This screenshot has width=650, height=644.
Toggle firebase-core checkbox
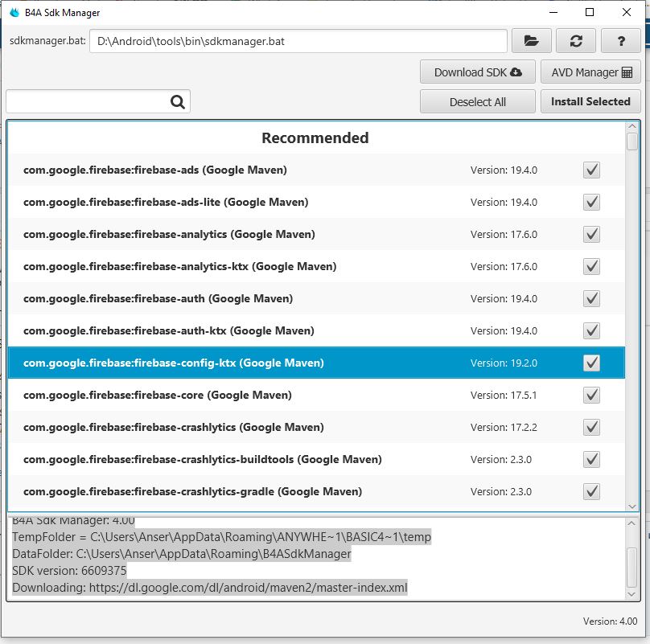[x=591, y=395]
